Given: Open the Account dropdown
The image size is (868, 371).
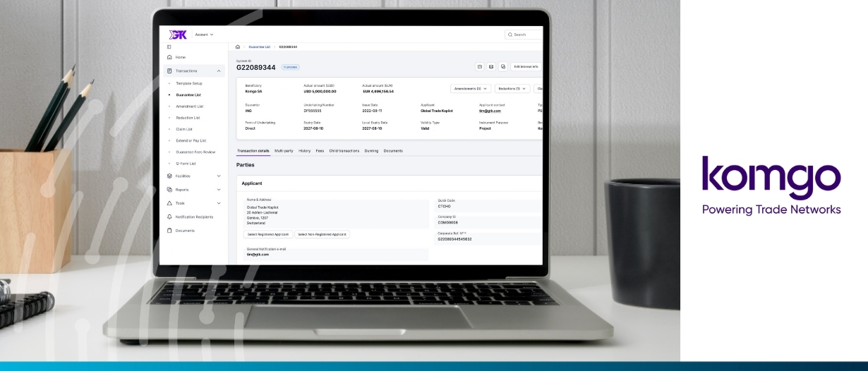Looking at the screenshot, I should pyautogui.click(x=203, y=35).
